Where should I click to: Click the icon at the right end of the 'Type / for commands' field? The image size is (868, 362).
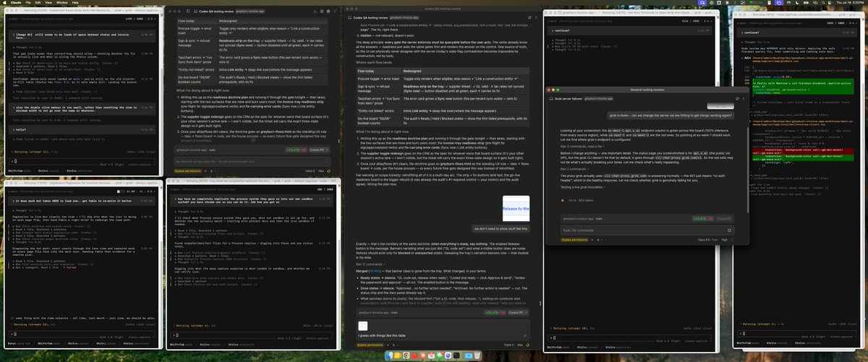coord(729,230)
